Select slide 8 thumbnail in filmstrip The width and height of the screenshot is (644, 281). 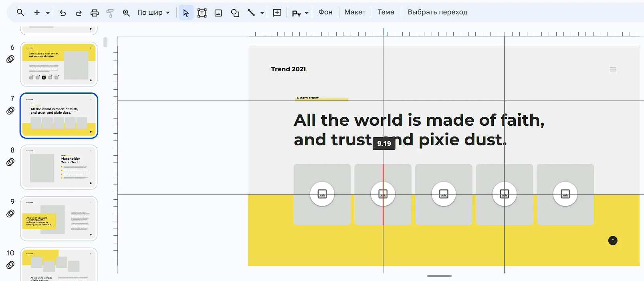pyautogui.click(x=59, y=167)
